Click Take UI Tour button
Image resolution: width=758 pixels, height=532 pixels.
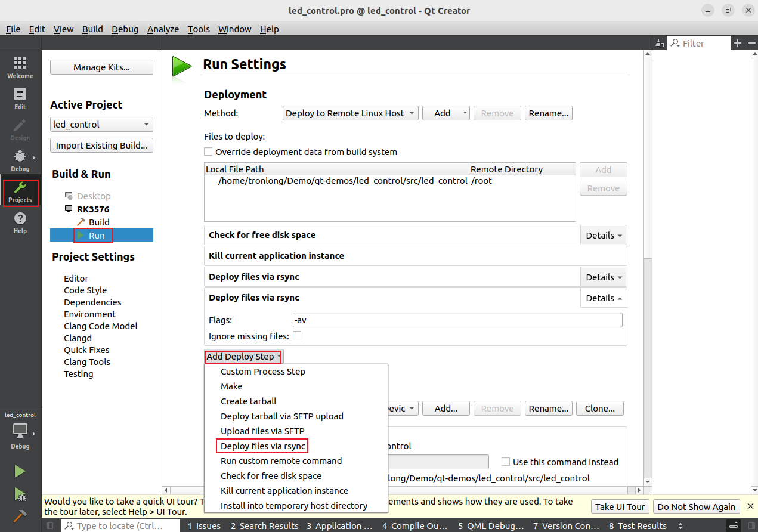click(x=620, y=506)
